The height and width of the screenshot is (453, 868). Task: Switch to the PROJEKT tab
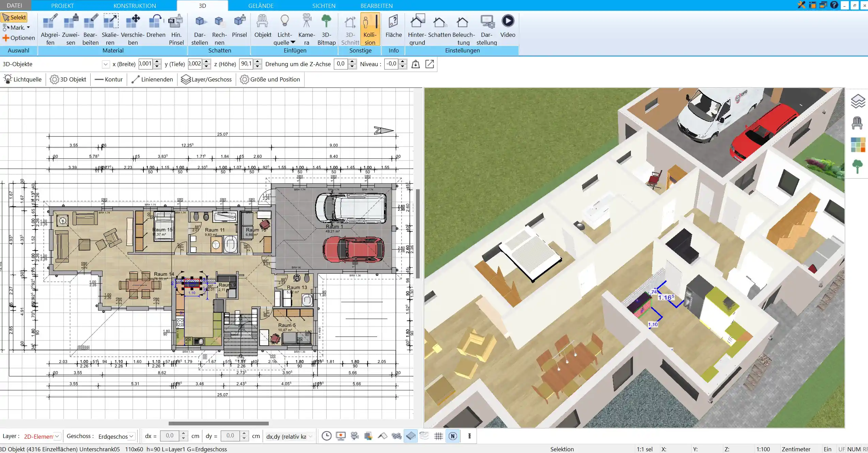[62, 5]
